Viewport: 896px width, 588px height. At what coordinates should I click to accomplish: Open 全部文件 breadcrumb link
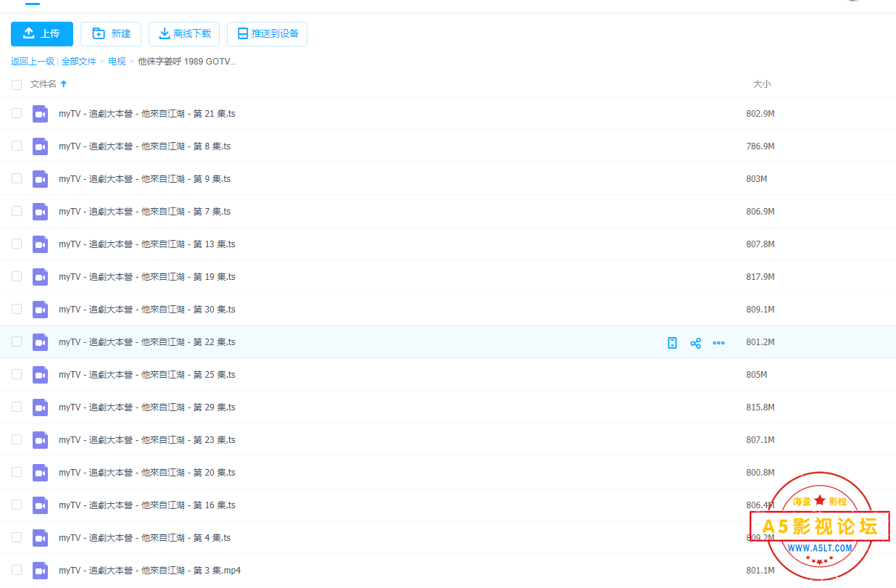78,62
